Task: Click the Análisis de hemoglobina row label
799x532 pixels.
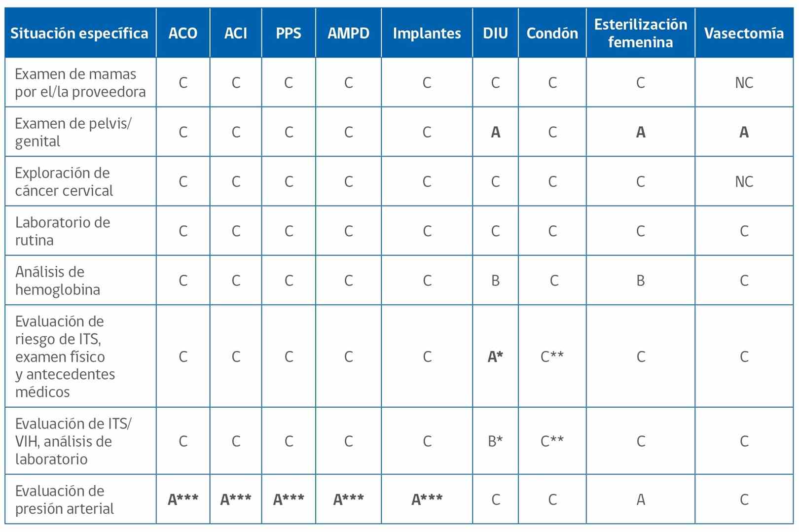Action: [58, 281]
